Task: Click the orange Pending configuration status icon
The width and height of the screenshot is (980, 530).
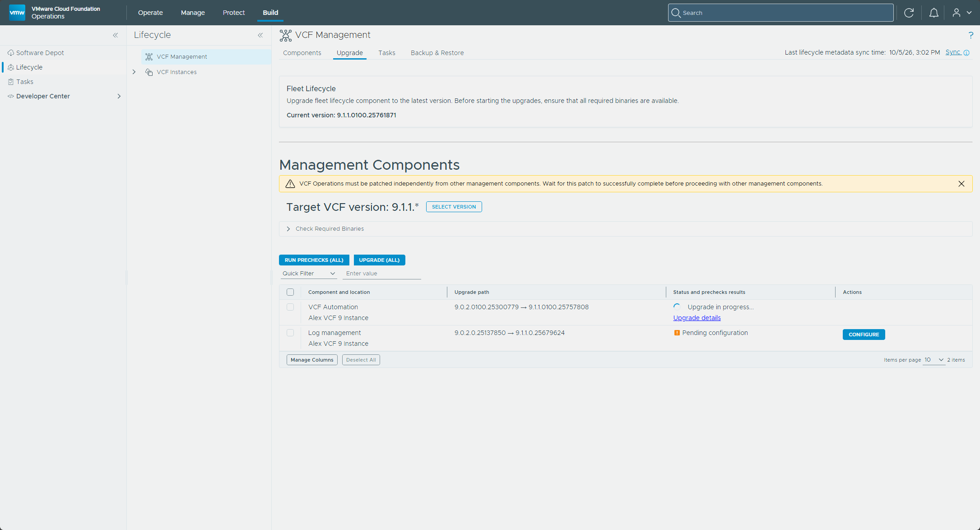Action: pos(677,333)
